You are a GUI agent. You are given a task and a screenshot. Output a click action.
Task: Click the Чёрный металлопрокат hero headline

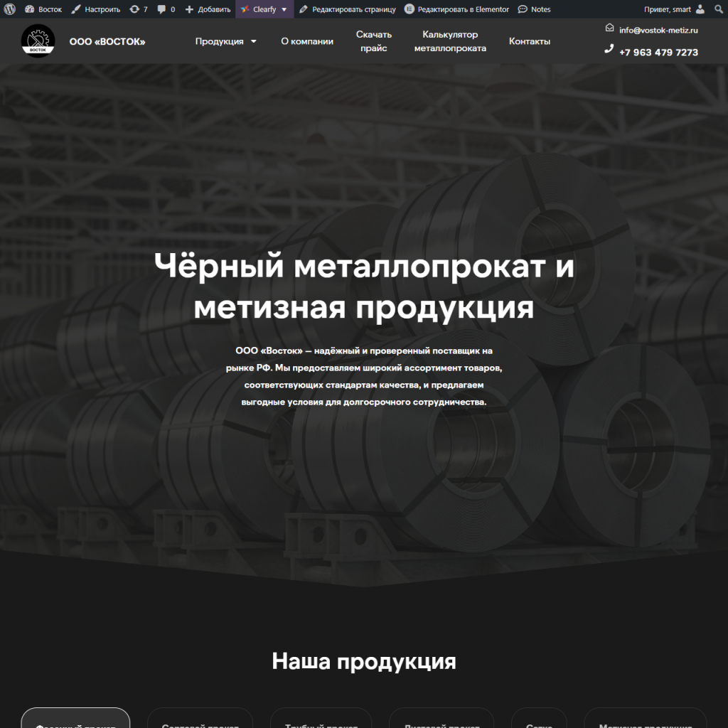[364, 287]
